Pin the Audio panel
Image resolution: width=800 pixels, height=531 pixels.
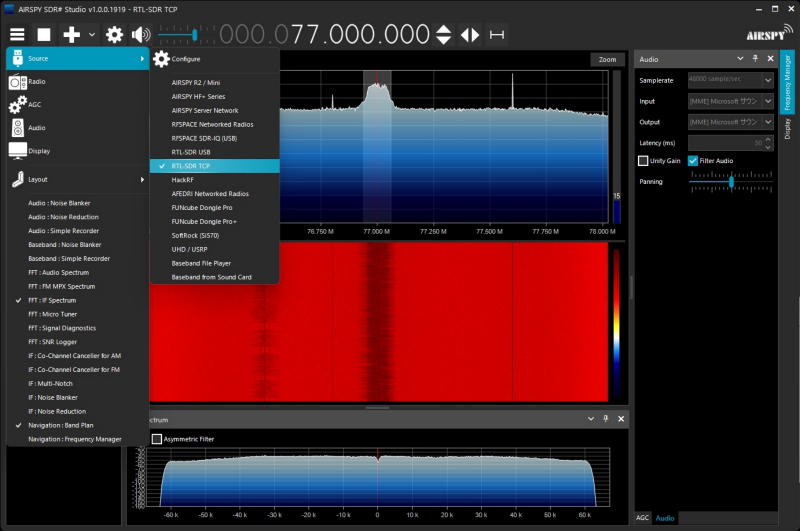(x=755, y=59)
